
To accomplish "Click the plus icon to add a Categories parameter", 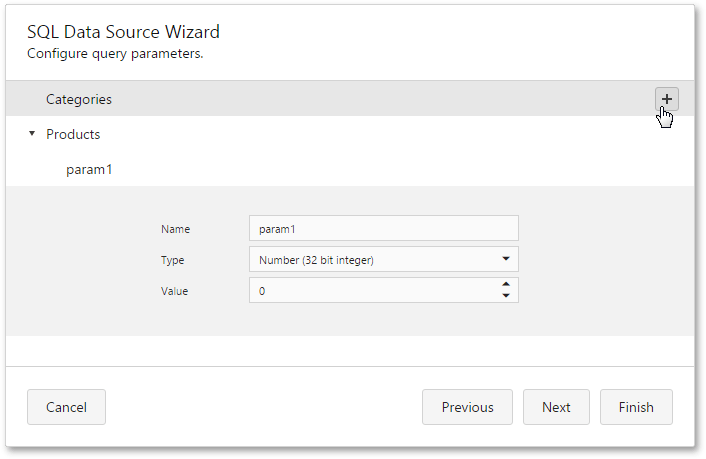I will click(667, 99).
